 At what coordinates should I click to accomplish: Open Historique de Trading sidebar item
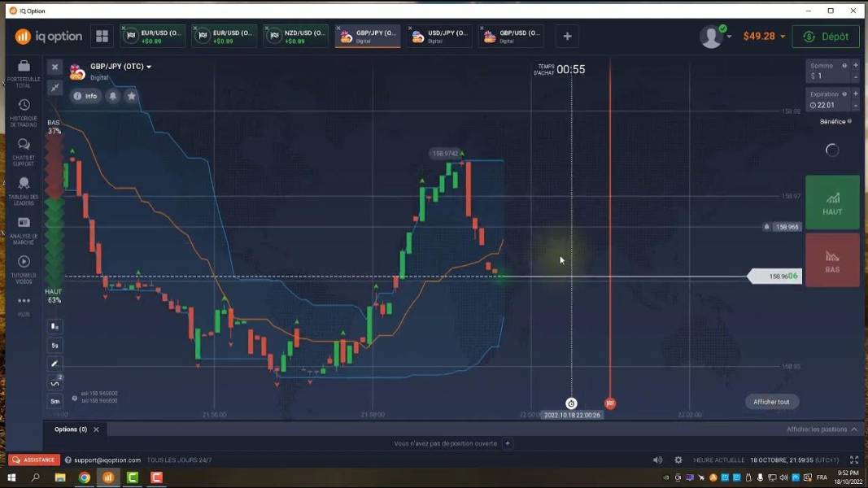pyautogui.click(x=24, y=113)
